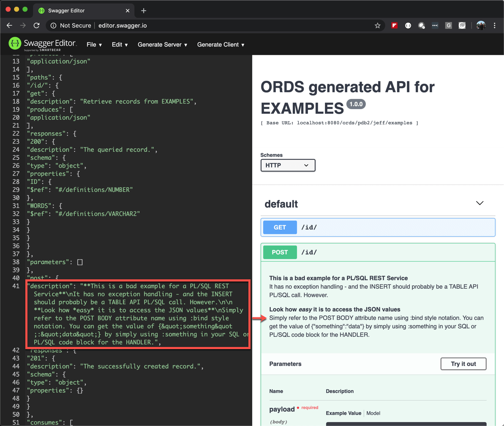Open the gray G extension icon
Viewport: 504px width, 426px height.
448,25
